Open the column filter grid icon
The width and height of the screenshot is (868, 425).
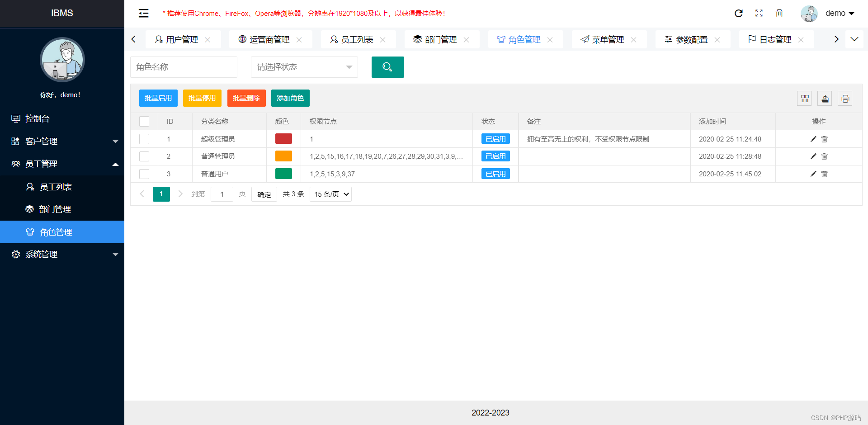[805, 99]
